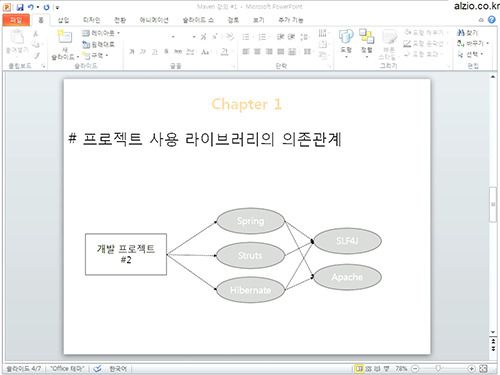
Task: Apply numbered list formatting
Action: (x=262, y=37)
